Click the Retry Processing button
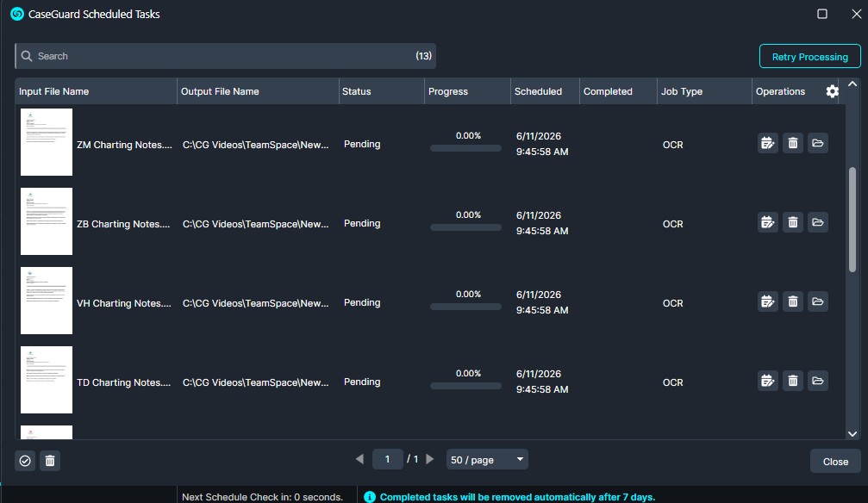868x503 pixels. pyautogui.click(x=810, y=57)
